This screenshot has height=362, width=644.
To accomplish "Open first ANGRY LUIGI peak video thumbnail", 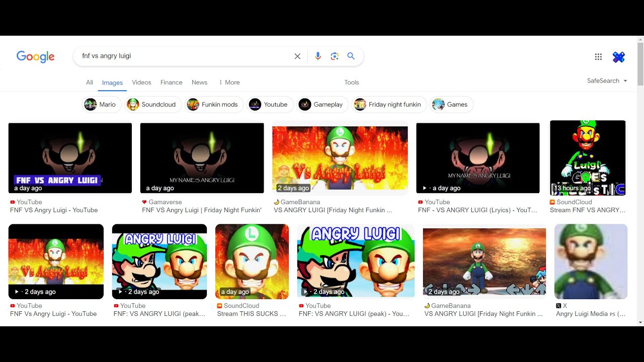I will tap(159, 261).
